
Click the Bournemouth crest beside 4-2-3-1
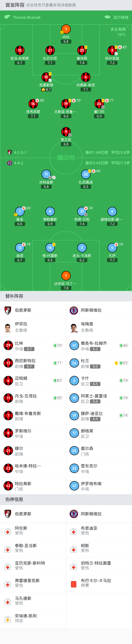coord(10,152)
